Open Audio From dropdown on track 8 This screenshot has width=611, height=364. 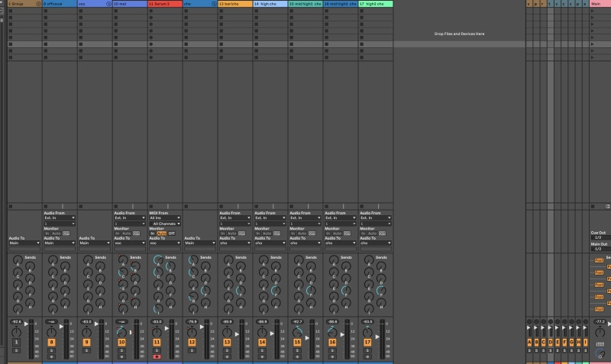point(59,217)
